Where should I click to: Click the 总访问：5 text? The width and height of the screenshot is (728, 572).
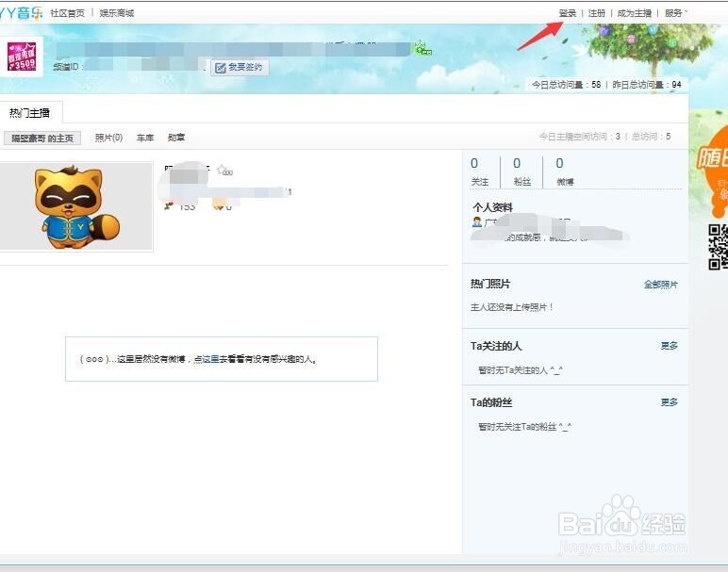click(x=652, y=137)
